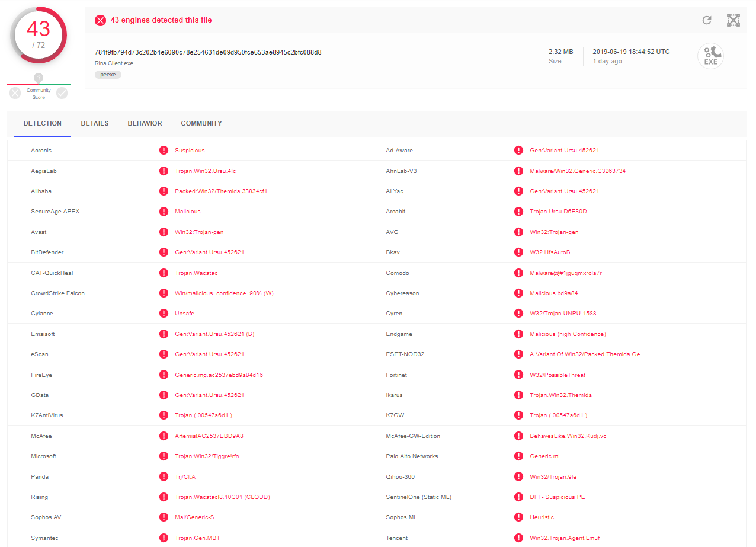Click alert icon in the McAfee row
This screenshot has width=756, height=547.
coord(164,436)
